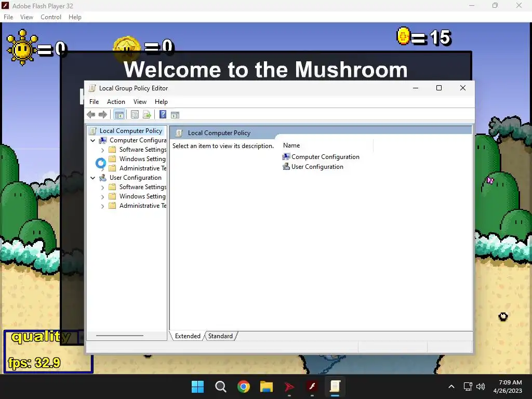This screenshot has height=399, width=532.
Task: Open the View menu in Flash Player
Action: (26, 17)
